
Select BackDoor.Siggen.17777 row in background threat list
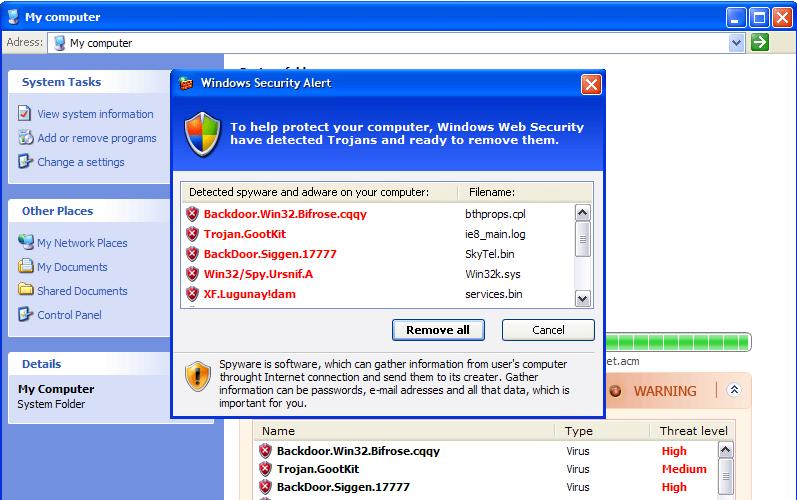pyautogui.click(x=486, y=487)
